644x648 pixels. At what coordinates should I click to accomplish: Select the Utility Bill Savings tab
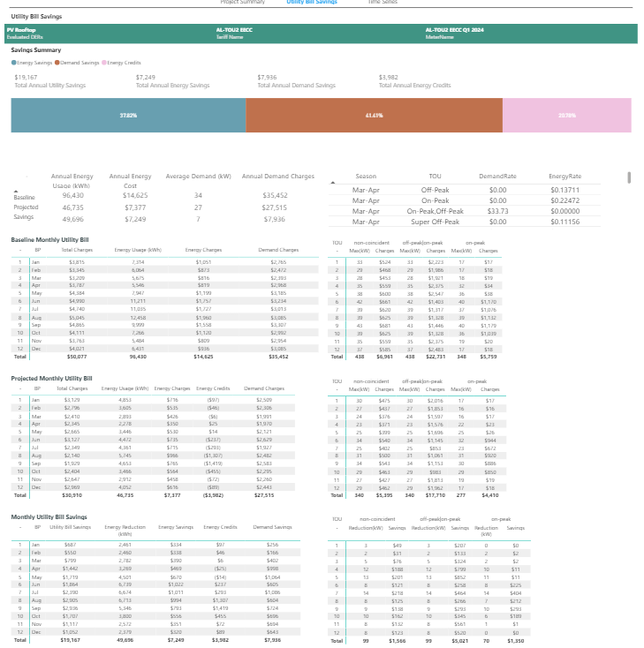tap(312, 3)
